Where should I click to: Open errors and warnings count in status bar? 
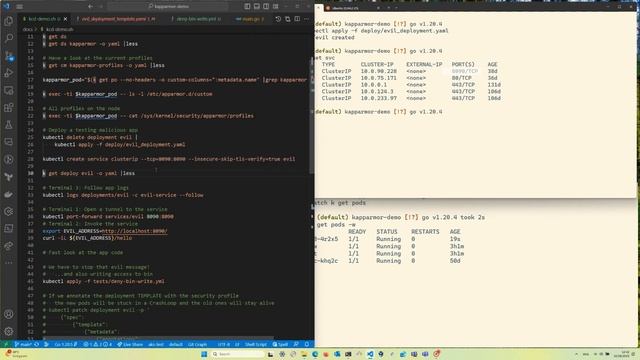point(97,344)
